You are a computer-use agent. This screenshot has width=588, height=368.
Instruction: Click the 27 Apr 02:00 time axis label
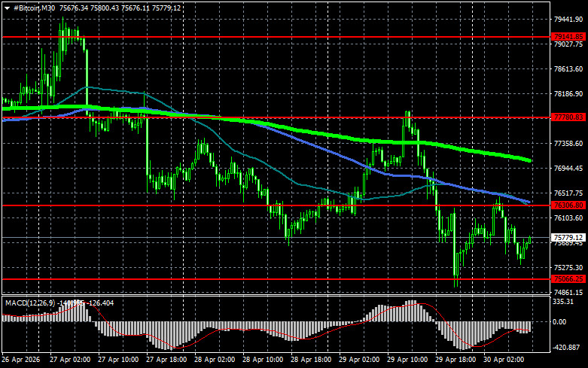(70, 360)
